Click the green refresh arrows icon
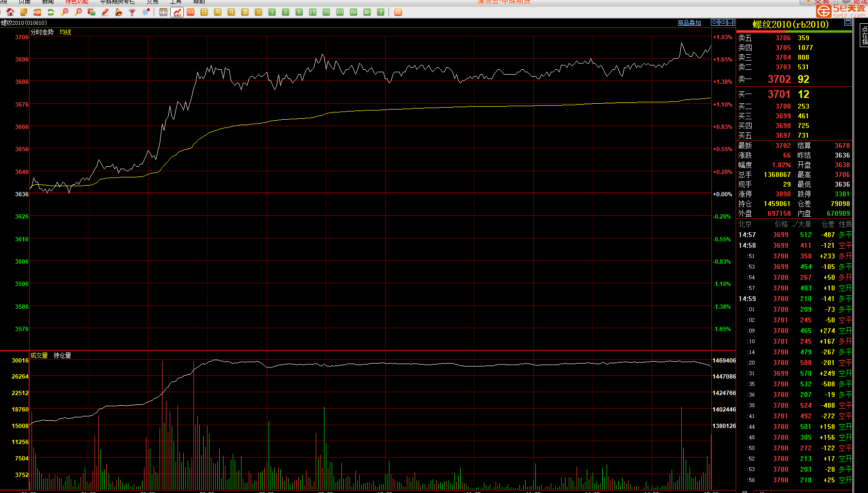 [51, 12]
